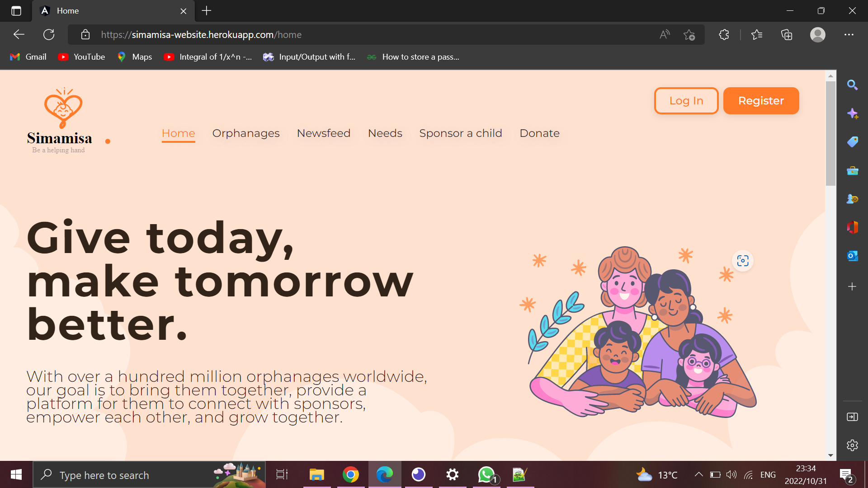Open Copilot/Discover in the sidebar
This screenshot has width=868, height=488.
853,113
